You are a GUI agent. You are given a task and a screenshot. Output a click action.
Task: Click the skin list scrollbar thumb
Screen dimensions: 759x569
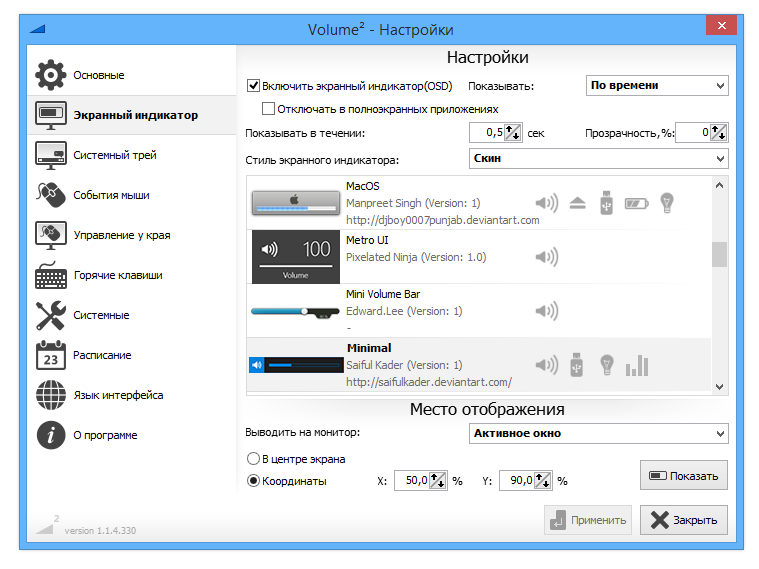(719, 254)
